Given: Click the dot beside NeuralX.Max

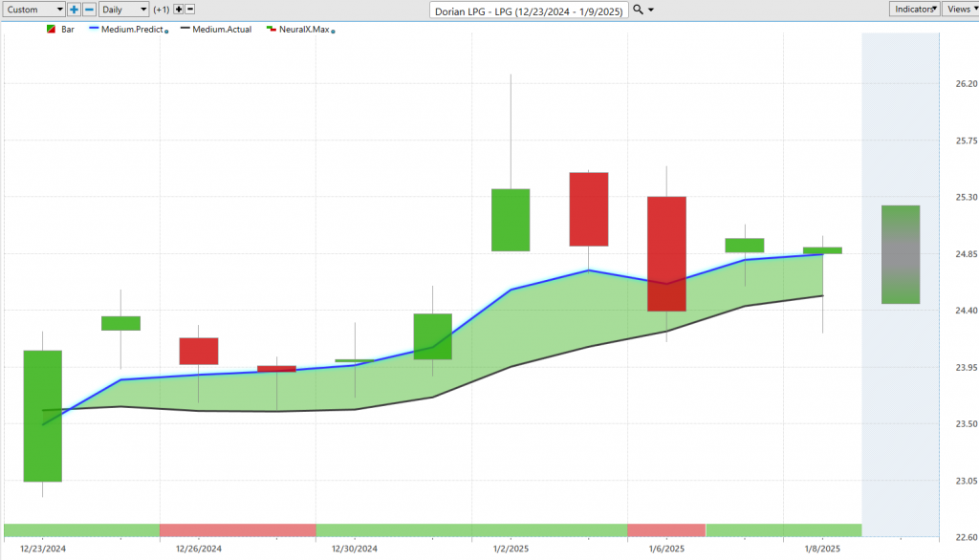Looking at the screenshot, I should [333, 32].
